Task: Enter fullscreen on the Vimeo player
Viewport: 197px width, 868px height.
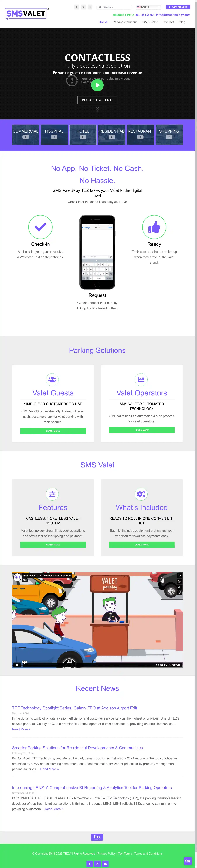Action: coord(169,665)
